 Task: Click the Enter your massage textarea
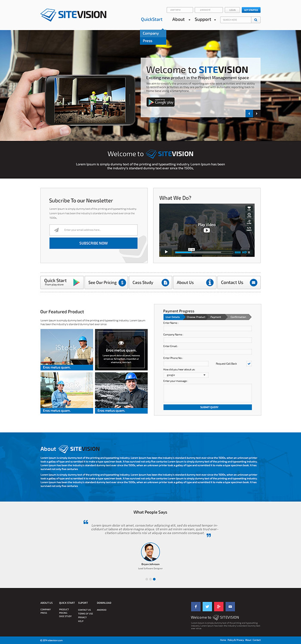208,393
